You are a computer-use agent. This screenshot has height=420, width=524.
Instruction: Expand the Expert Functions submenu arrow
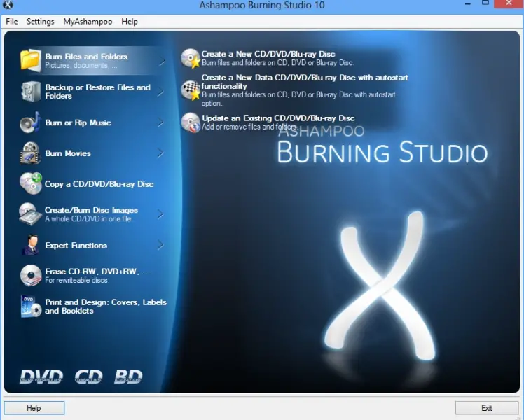pyautogui.click(x=160, y=246)
